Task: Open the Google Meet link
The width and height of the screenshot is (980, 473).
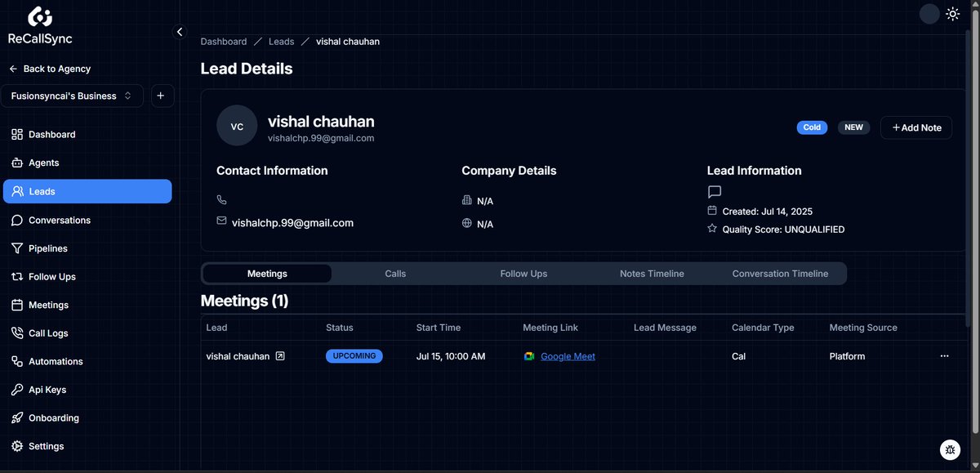Action: (x=567, y=356)
